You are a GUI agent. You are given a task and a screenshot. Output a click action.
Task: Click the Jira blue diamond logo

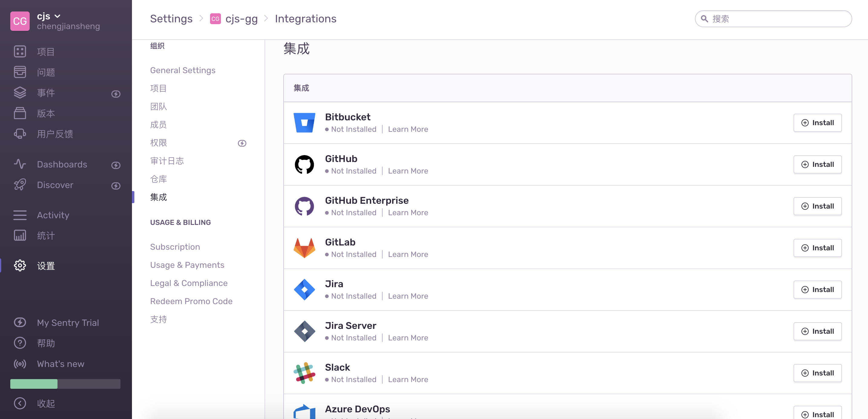click(x=304, y=289)
